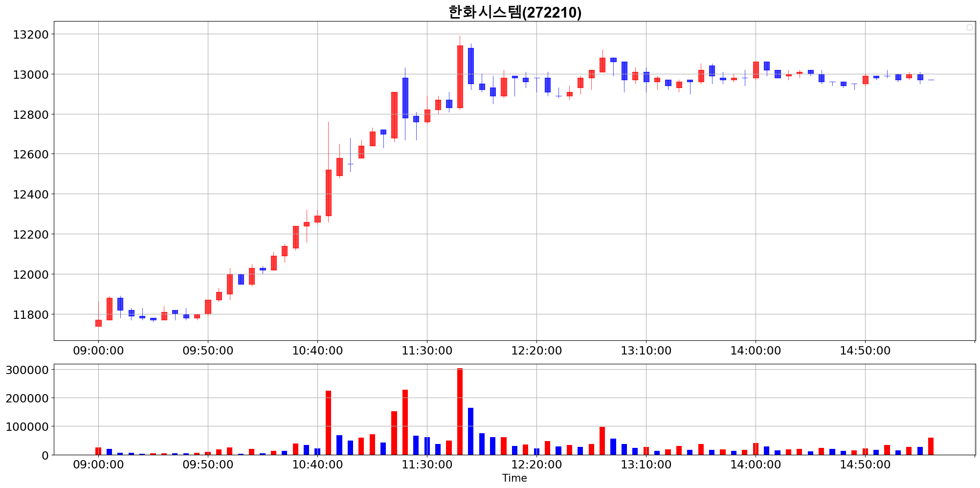Click 14:50:00 label under the volume chart

tap(865, 465)
